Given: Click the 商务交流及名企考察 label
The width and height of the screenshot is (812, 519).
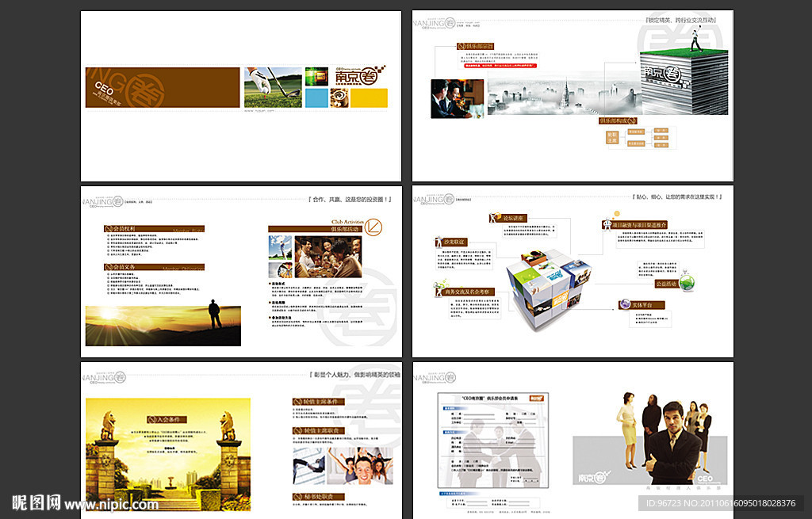Looking at the screenshot, I should click(468, 292).
